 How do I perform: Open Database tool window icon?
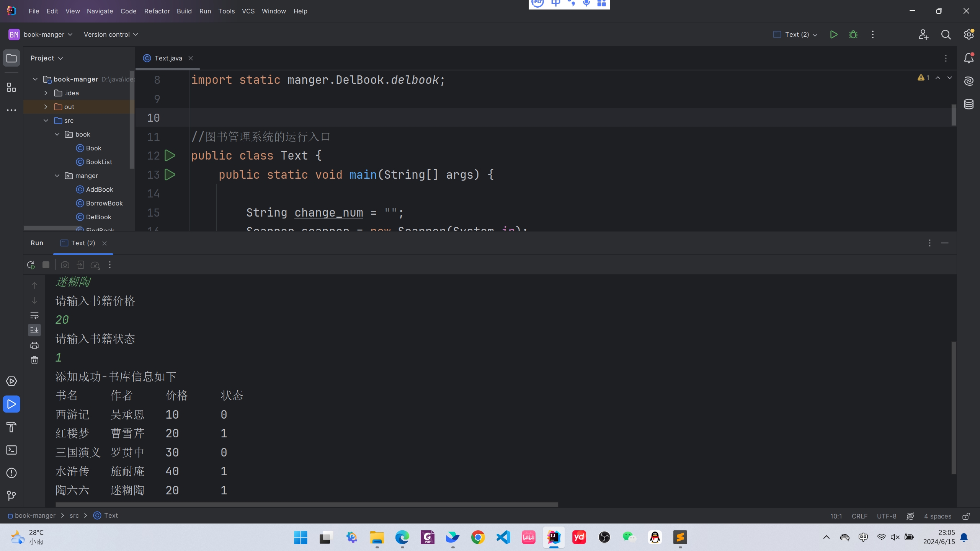(969, 104)
